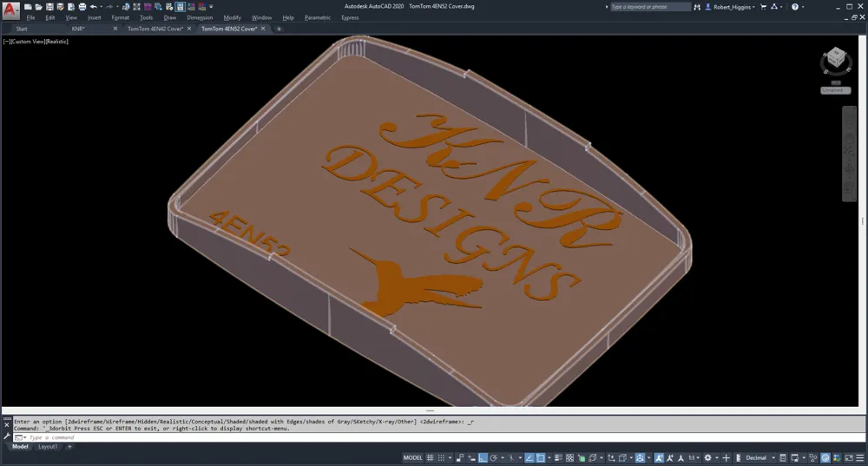This screenshot has width=868, height=466.
Task: Click the Undo arrow icon
Action: click(94, 7)
